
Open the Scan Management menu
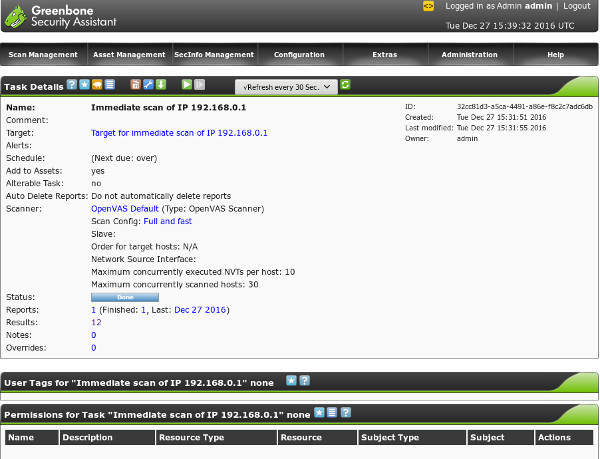[43, 55]
